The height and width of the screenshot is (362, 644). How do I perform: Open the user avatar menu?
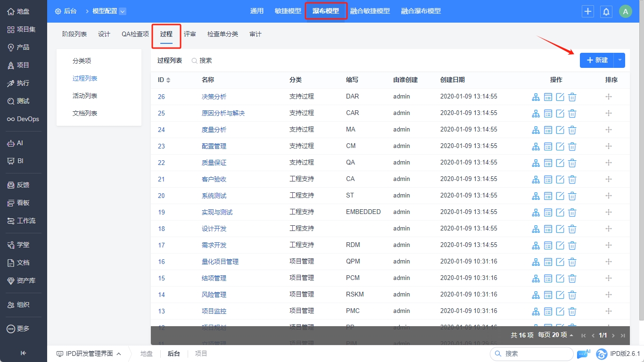coord(625,12)
